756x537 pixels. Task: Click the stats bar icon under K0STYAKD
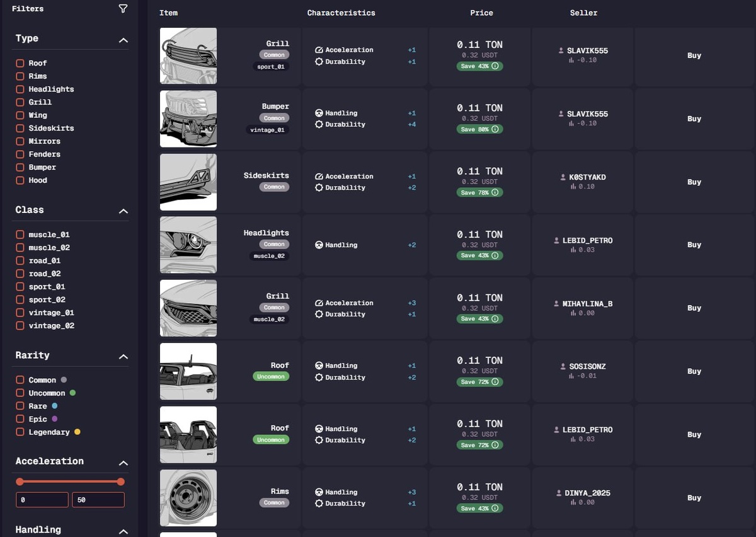click(x=572, y=187)
